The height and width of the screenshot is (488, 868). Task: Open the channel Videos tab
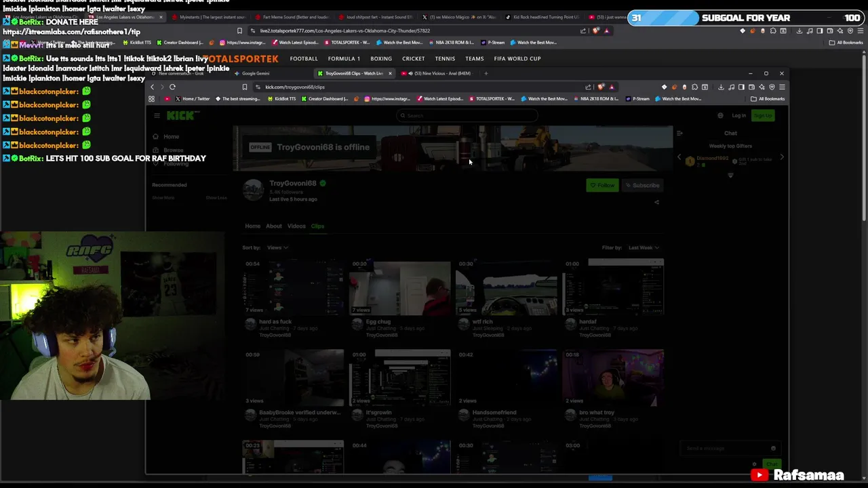click(x=296, y=226)
